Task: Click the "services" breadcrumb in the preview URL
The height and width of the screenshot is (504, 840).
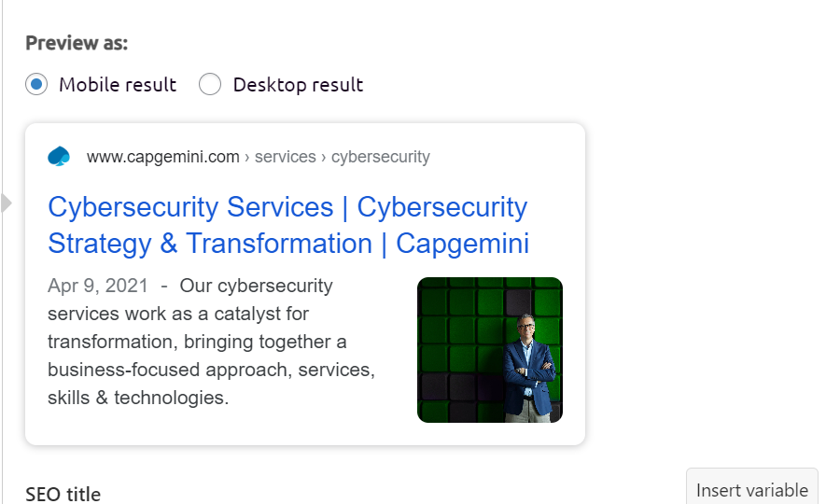Action: click(285, 157)
